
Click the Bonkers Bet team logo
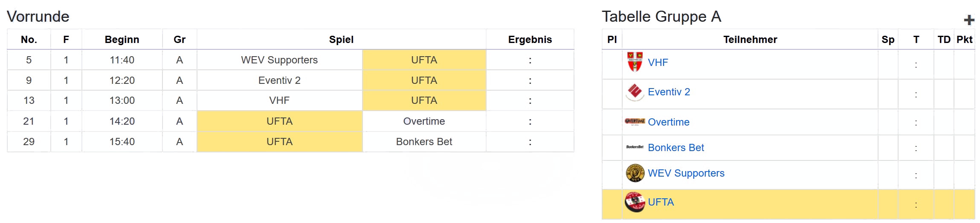tap(635, 147)
